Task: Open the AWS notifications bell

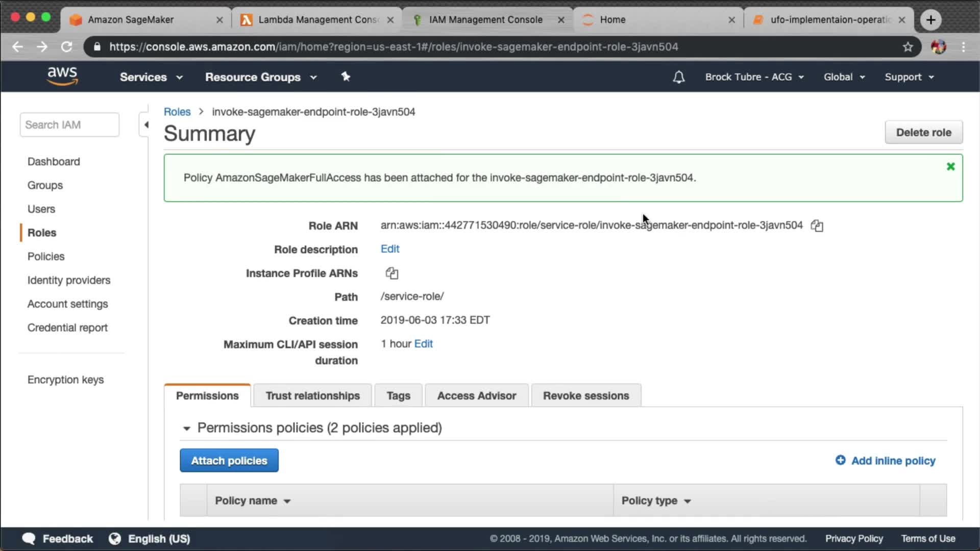Action: click(678, 77)
